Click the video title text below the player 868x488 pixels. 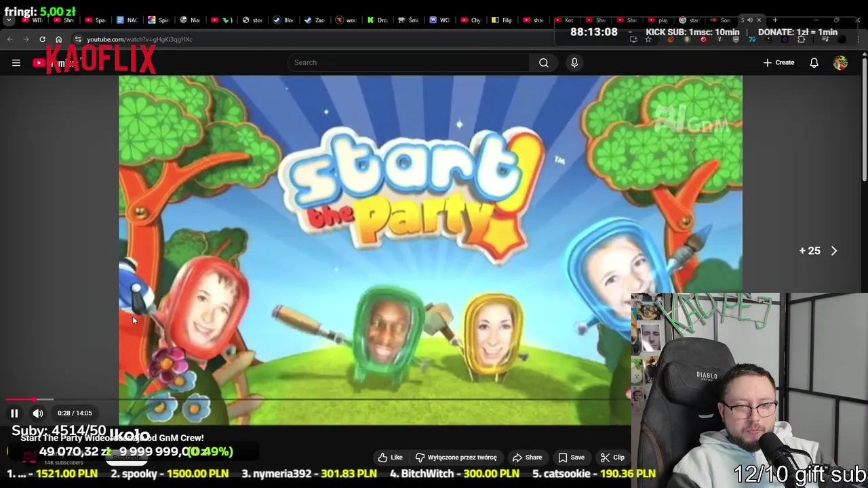(x=112, y=439)
